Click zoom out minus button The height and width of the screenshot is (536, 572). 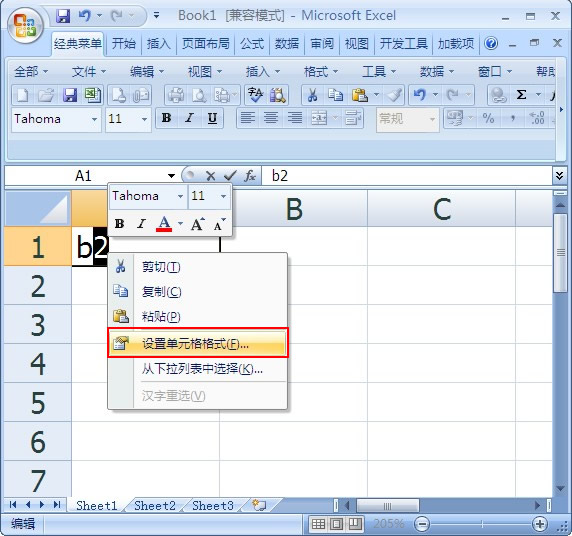(422, 525)
